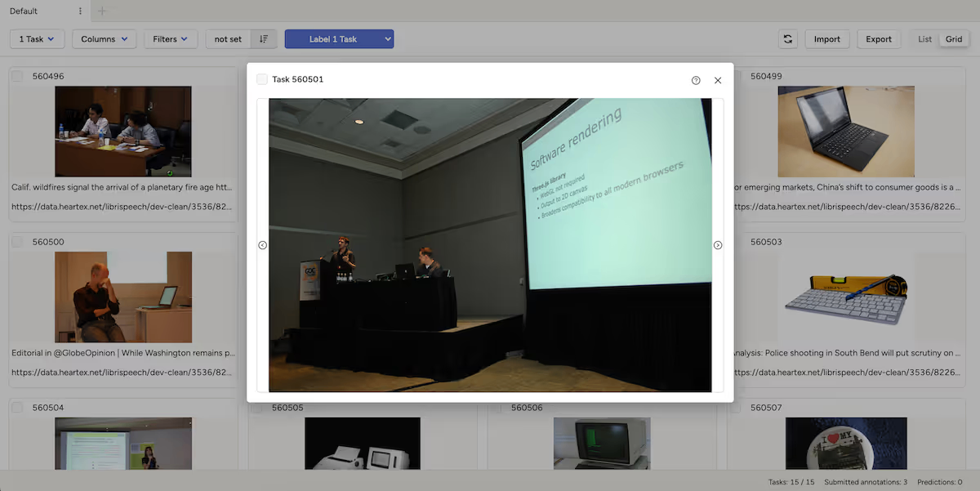Click the librispeech URL under task 560503

pyautogui.click(x=847, y=372)
